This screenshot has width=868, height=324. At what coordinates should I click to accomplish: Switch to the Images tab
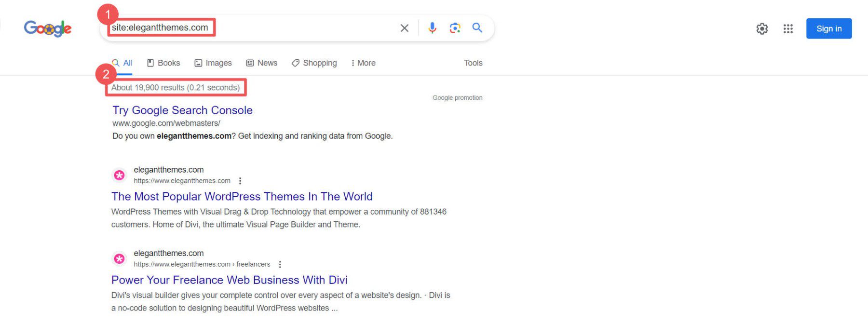(213, 63)
